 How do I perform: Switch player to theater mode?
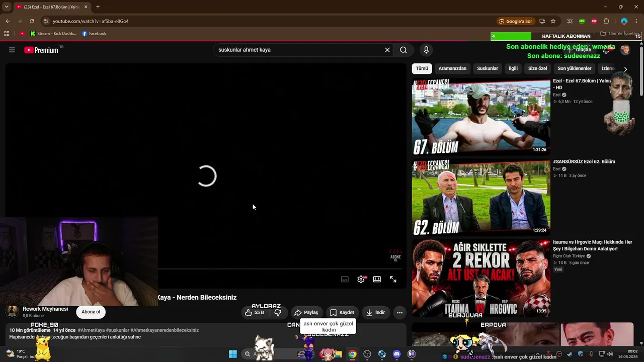click(377, 280)
